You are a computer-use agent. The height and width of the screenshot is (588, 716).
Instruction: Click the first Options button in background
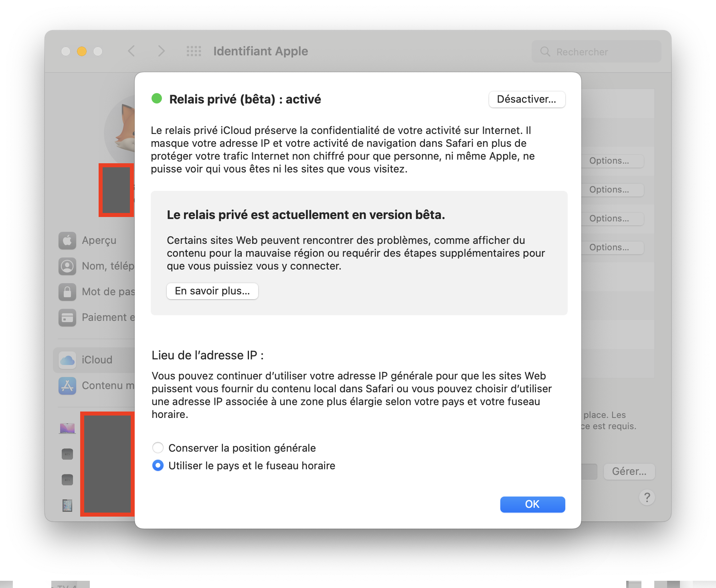tap(612, 161)
